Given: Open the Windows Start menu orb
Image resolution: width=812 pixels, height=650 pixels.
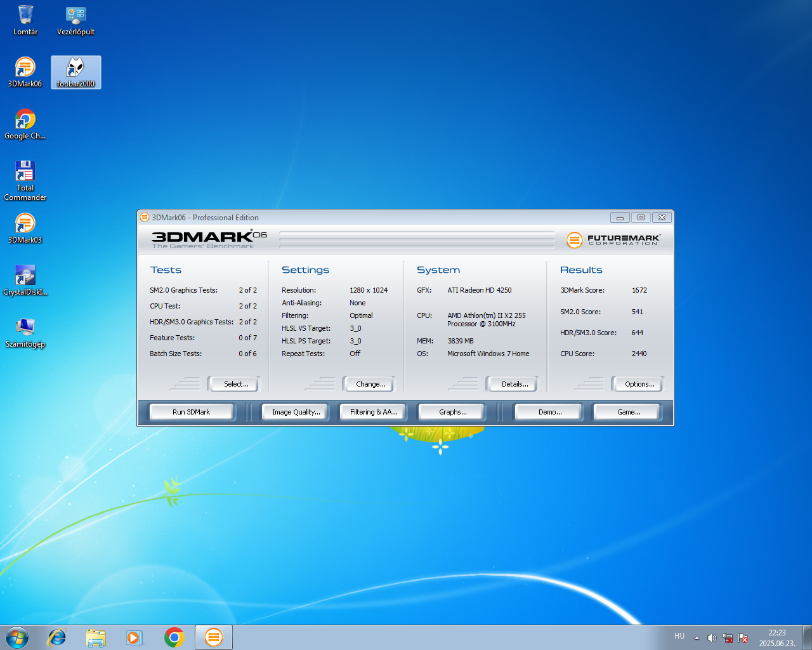Looking at the screenshot, I should (x=17, y=637).
